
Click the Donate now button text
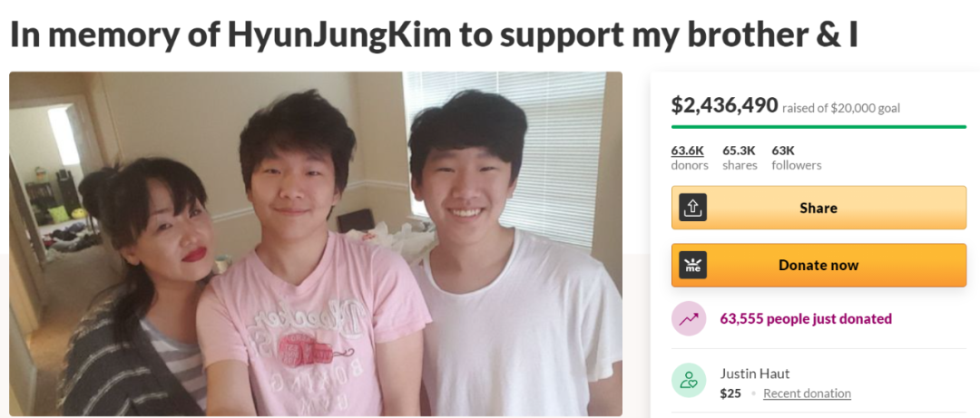818,265
